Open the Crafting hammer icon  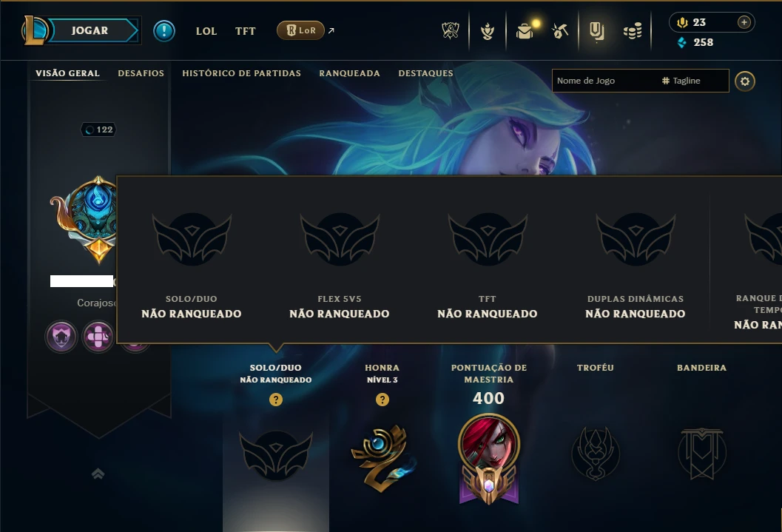pos(560,31)
